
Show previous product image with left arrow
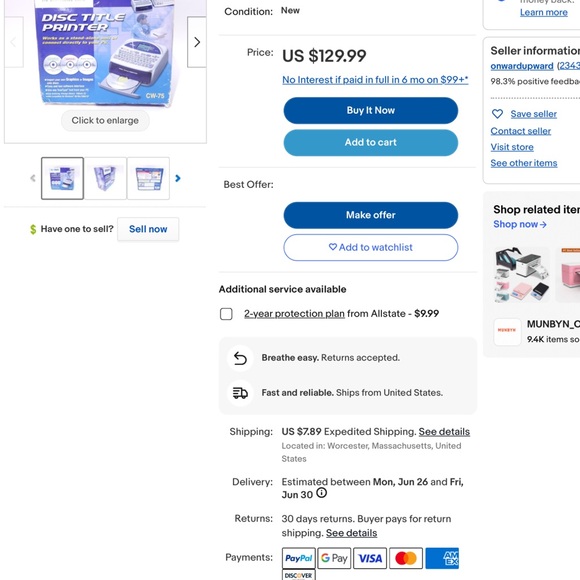click(x=14, y=42)
